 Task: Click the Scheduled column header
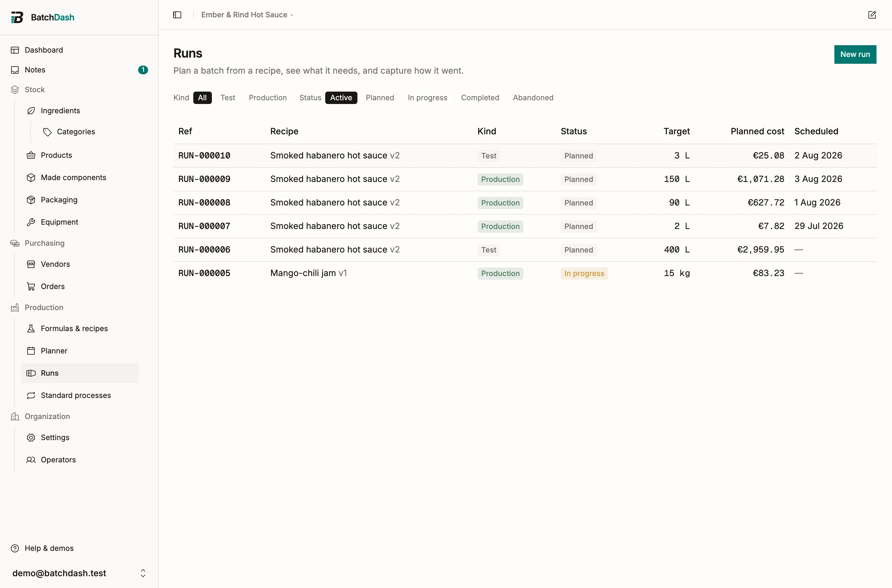tap(816, 131)
